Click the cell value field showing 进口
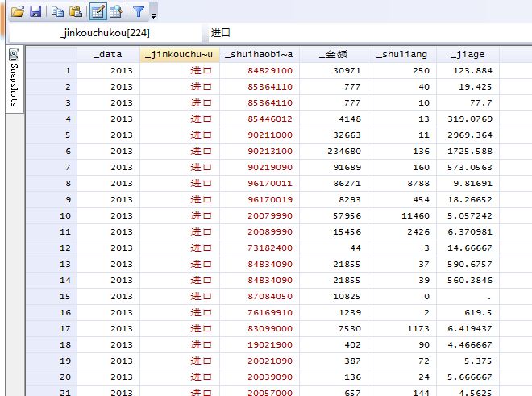This screenshot has height=396, width=532. tap(363, 32)
